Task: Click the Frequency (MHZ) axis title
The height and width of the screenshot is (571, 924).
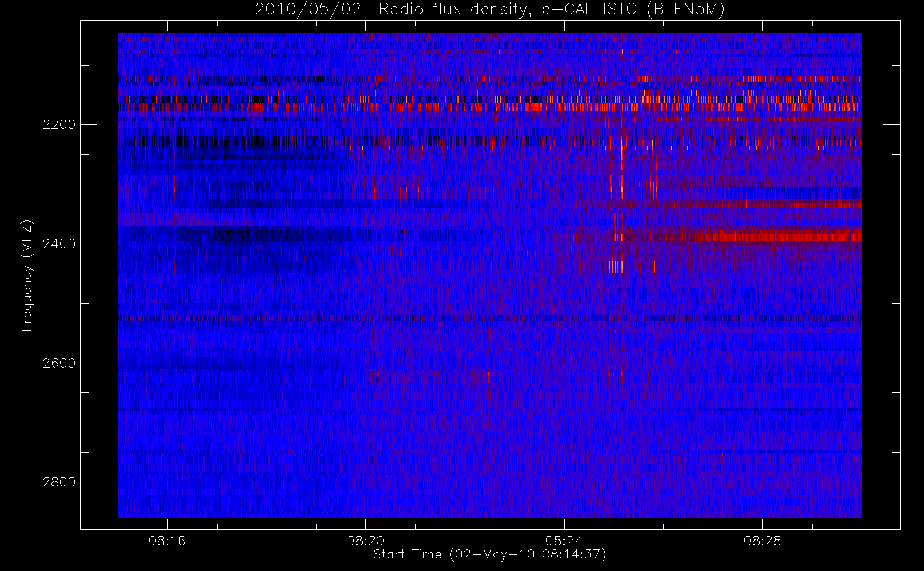Action: coord(27,275)
